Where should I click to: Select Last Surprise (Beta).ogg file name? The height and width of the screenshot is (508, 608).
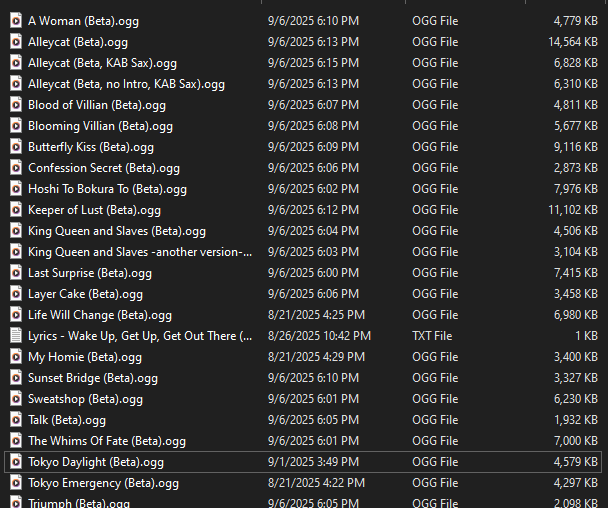(x=90, y=273)
